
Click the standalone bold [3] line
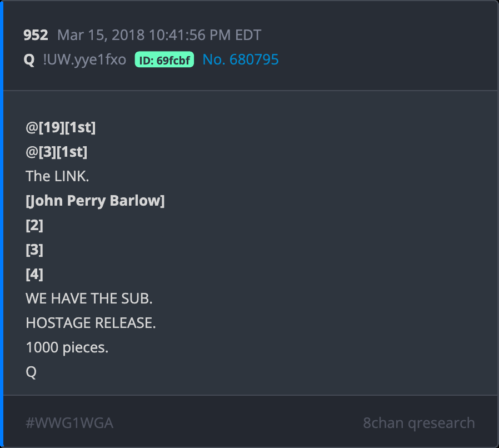coord(34,250)
